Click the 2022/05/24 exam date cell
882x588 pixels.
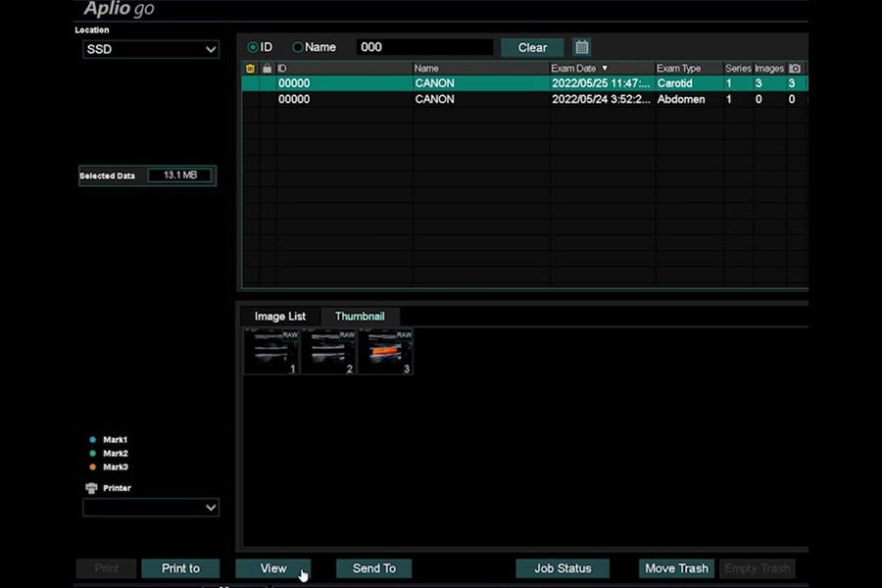coord(601,100)
